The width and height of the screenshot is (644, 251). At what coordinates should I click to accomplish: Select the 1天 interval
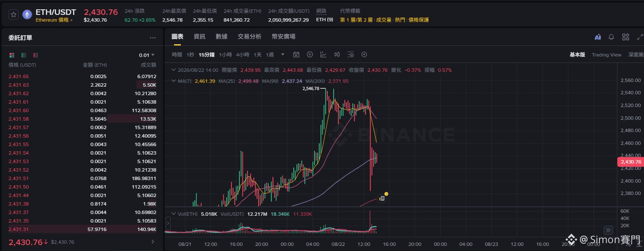point(258,55)
